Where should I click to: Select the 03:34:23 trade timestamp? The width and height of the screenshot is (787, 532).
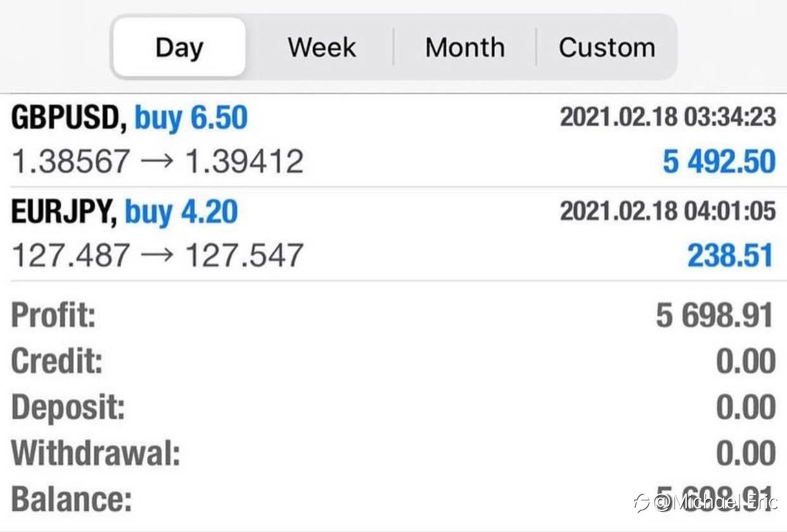pyautogui.click(x=667, y=117)
